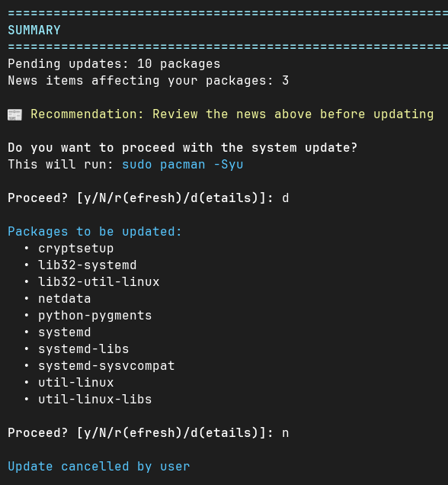Viewport: 448px width, 485px height.
Task: Click the first Proceed prompt answered 'd'
Action: click(149, 198)
